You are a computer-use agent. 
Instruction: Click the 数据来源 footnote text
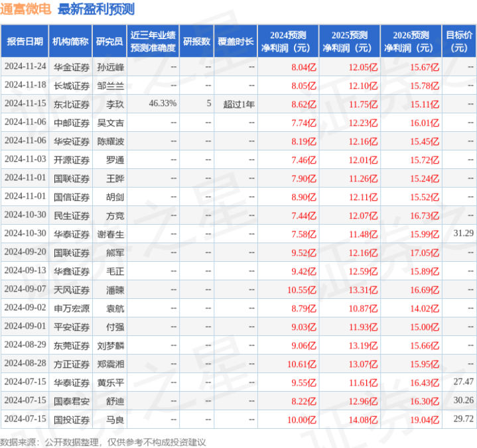coord(103,442)
